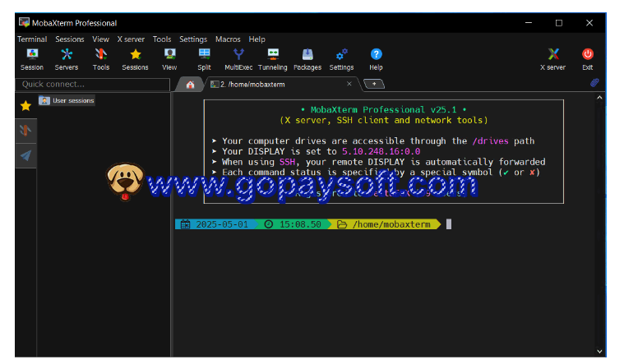Switch to the home tab
624x364 pixels.
190,84
